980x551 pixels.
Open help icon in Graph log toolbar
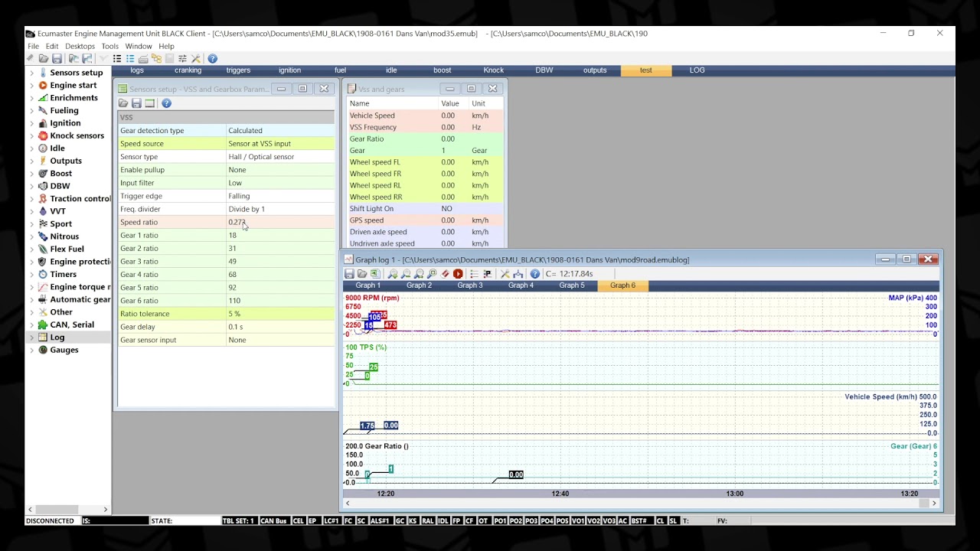coord(535,274)
